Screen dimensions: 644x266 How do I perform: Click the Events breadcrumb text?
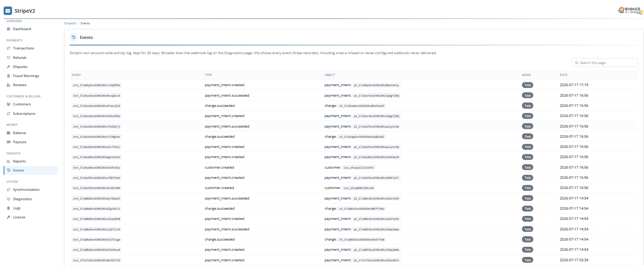pyautogui.click(x=85, y=23)
